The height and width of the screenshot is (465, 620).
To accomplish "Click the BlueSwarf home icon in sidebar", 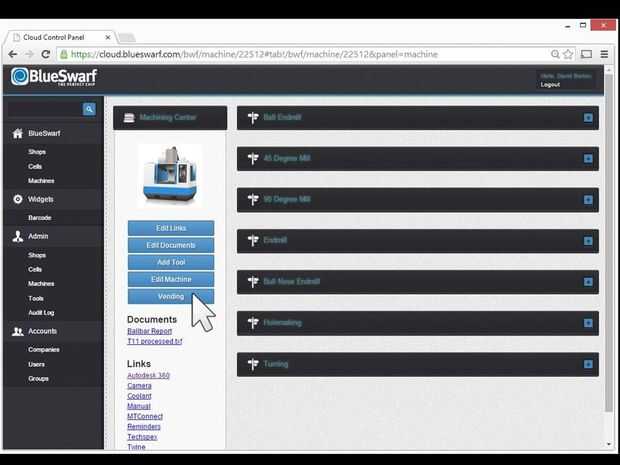I will (17, 134).
